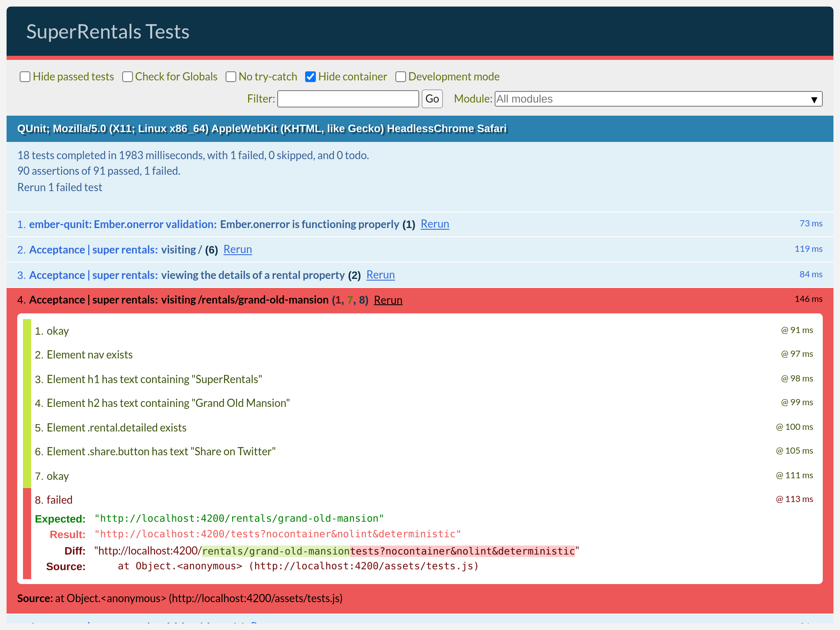This screenshot has height=630, width=840.
Task: Toggle Check for Globals checkbox
Action: (128, 77)
